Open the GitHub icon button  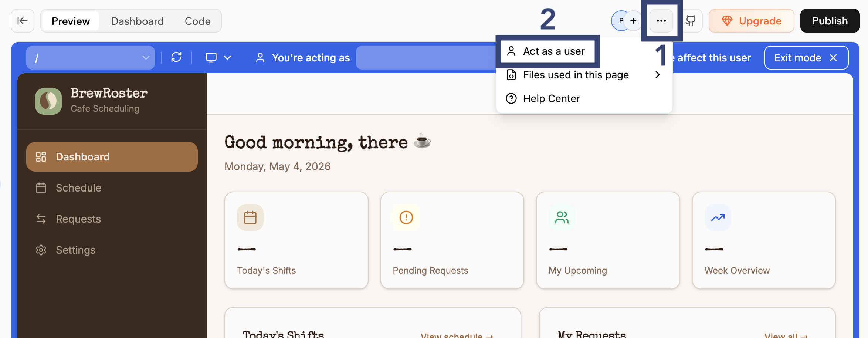coord(691,21)
